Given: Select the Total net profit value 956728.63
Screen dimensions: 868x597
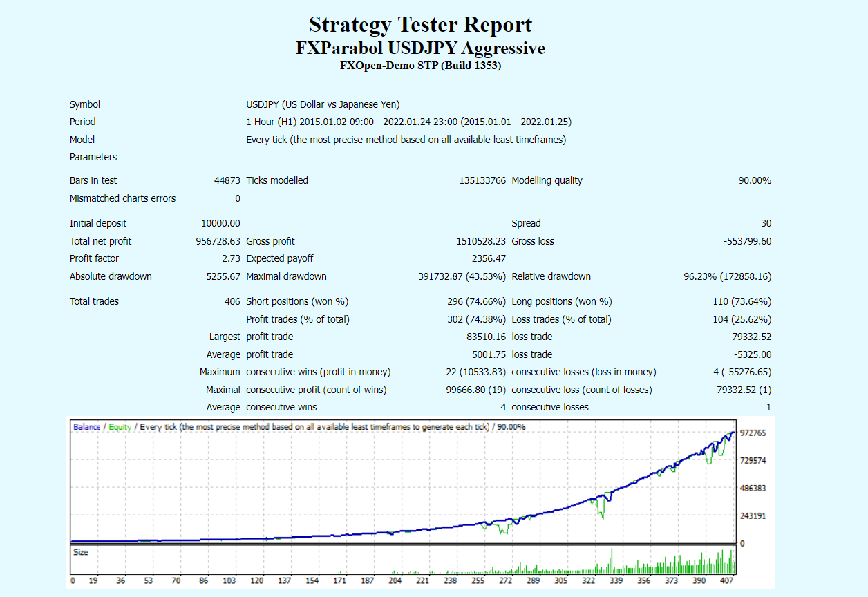Looking at the screenshot, I should click(x=218, y=241).
